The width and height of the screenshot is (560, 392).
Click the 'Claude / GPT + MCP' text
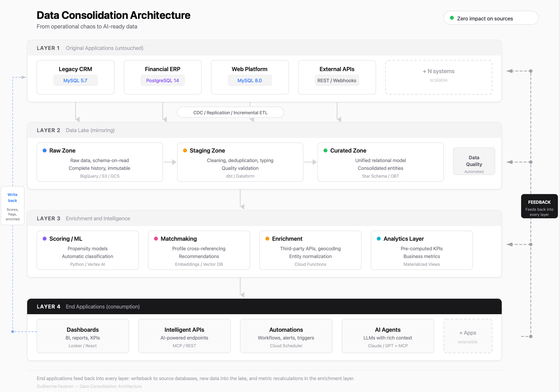pyautogui.click(x=388, y=346)
